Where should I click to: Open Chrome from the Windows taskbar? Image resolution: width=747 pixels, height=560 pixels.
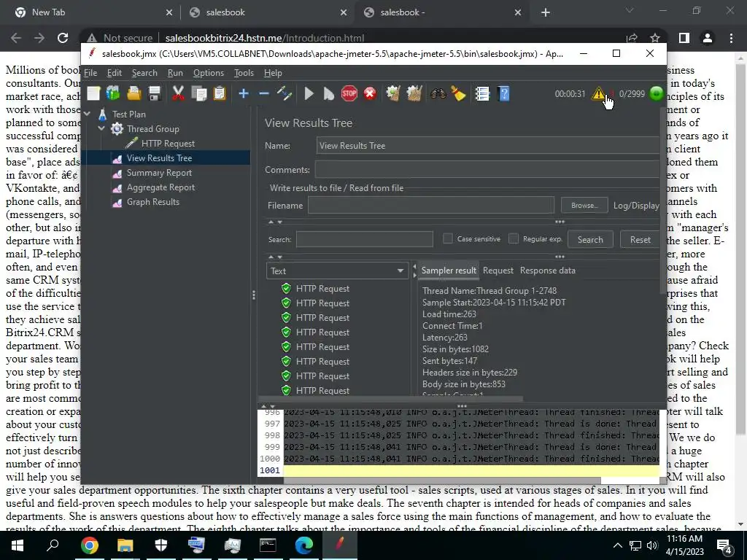pos(89,545)
